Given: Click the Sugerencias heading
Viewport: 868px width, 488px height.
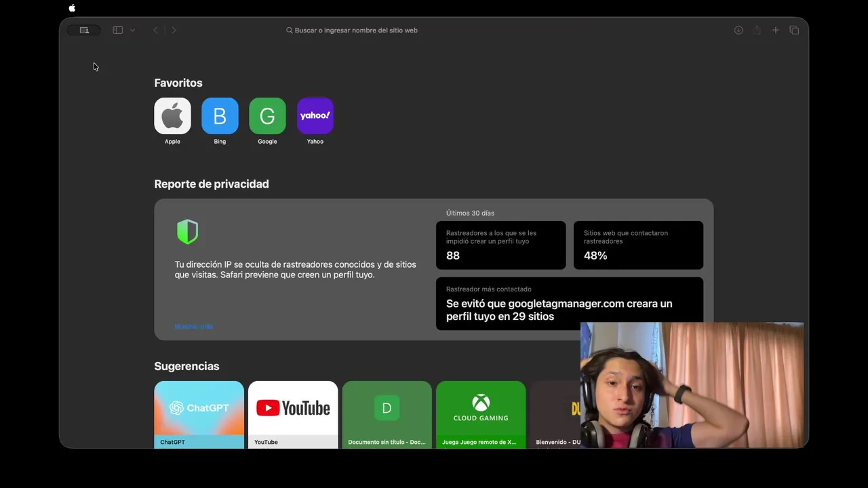Looking at the screenshot, I should pyautogui.click(x=186, y=366).
